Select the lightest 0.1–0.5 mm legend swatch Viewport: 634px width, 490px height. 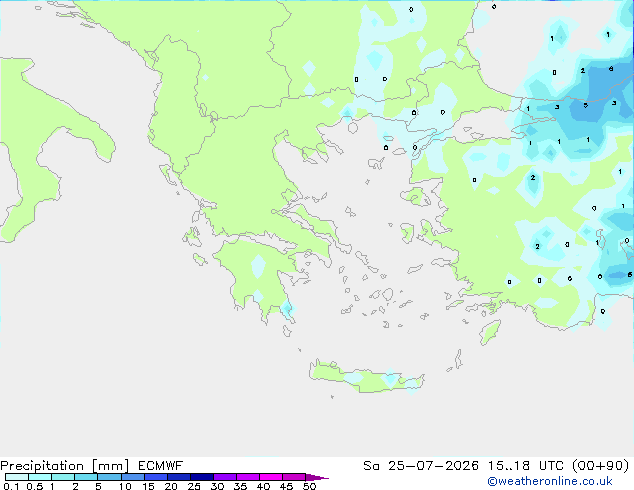17,477
